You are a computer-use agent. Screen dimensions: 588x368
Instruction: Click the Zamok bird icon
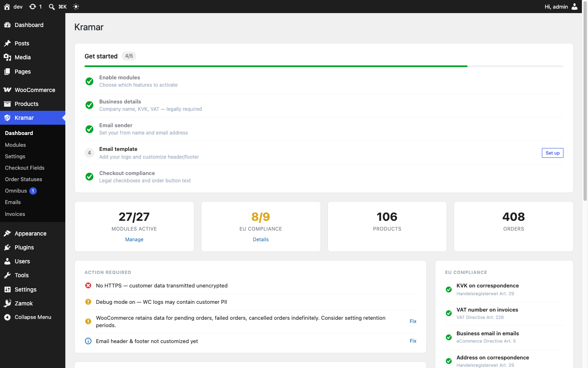(7, 303)
